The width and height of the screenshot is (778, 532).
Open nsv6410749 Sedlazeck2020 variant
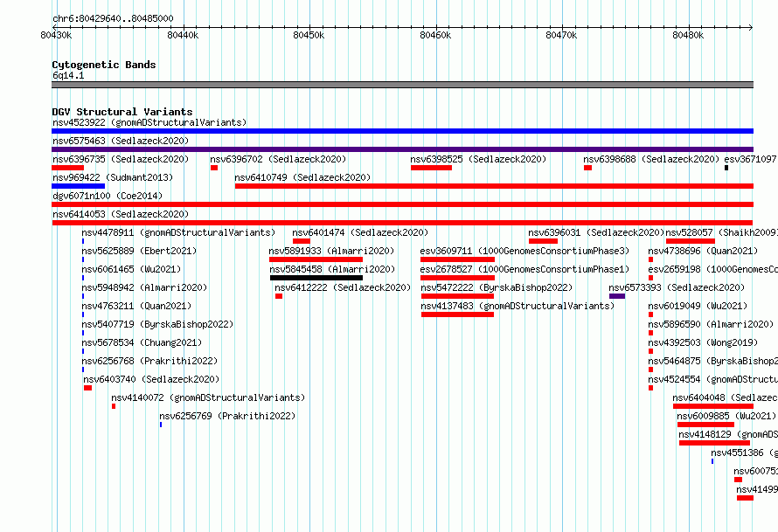[302, 177]
